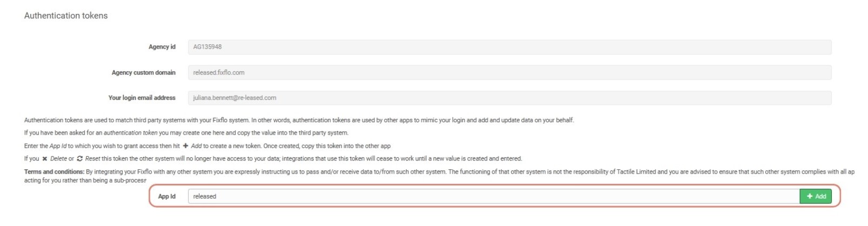868x226 pixels.
Task: Click the Agency custom domain field
Action: click(509, 72)
